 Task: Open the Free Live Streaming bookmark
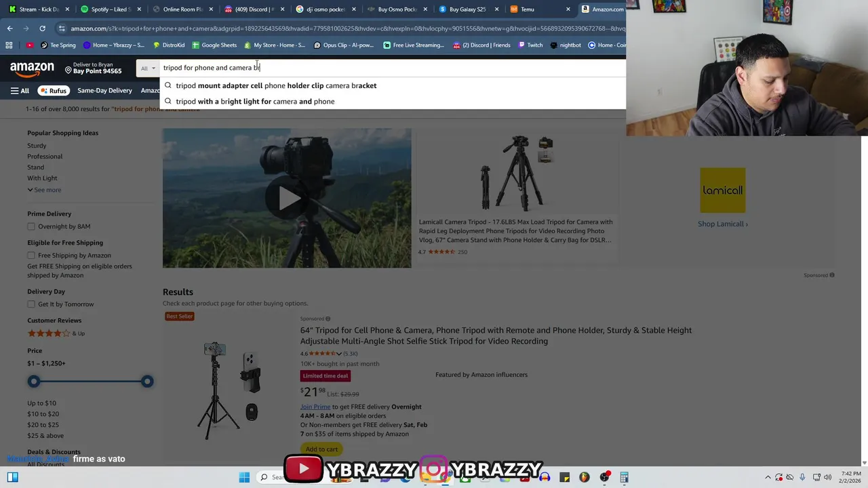click(x=414, y=45)
